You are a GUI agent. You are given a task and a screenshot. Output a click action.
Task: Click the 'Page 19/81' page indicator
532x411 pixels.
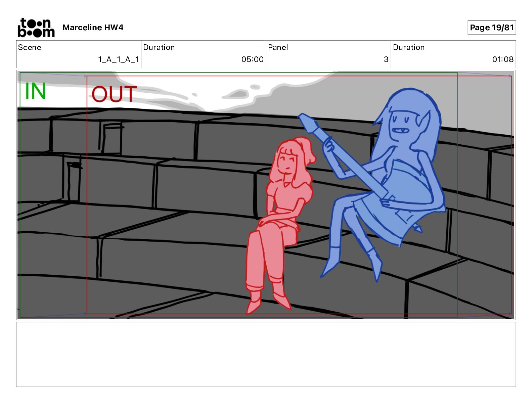point(492,28)
